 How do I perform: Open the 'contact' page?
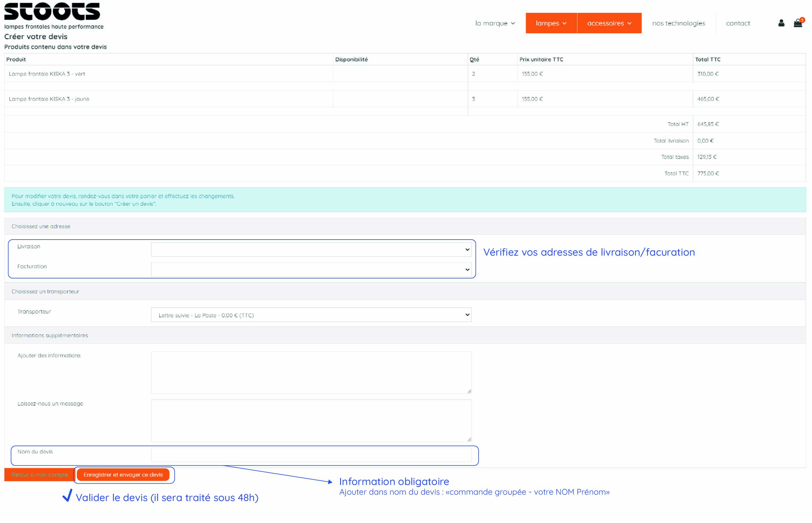pos(738,23)
